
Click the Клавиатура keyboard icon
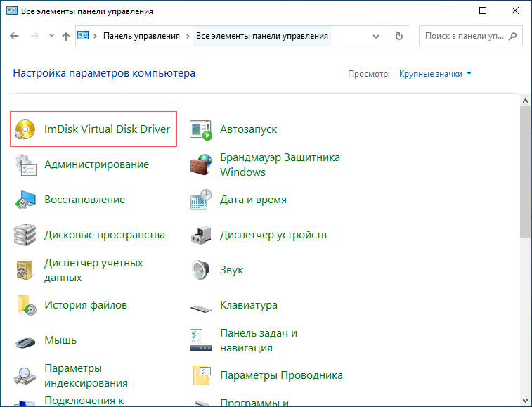click(x=201, y=308)
